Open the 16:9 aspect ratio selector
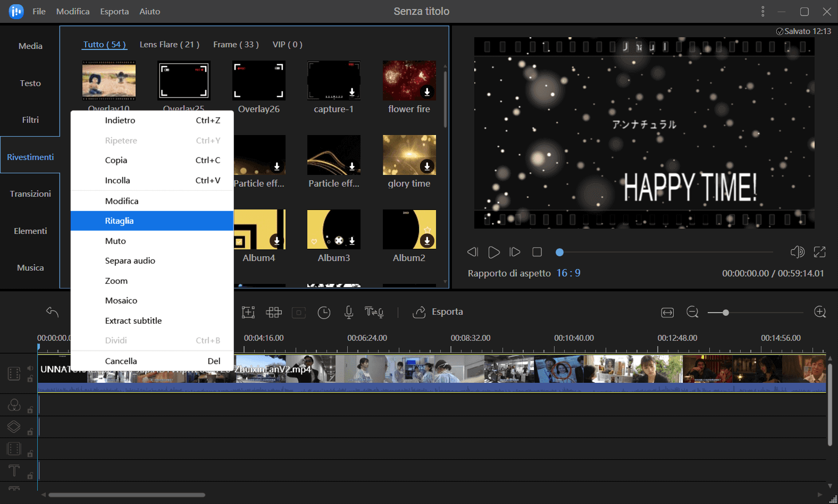This screenshot has width=838, height=504. (568, 273)
